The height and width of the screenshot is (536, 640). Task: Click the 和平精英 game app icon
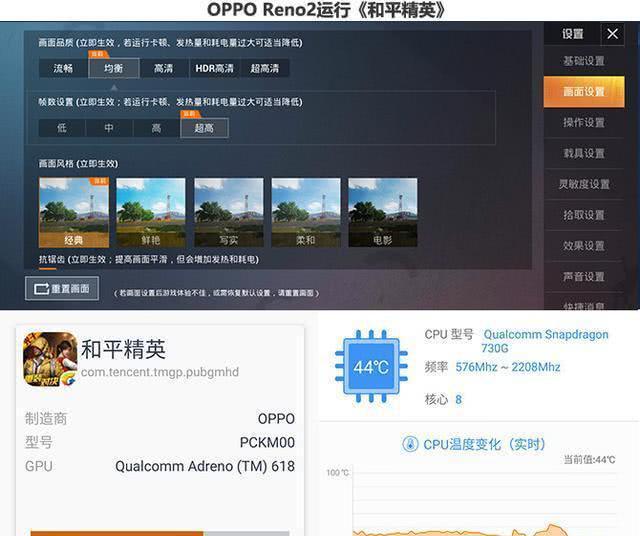coord(50,359)
